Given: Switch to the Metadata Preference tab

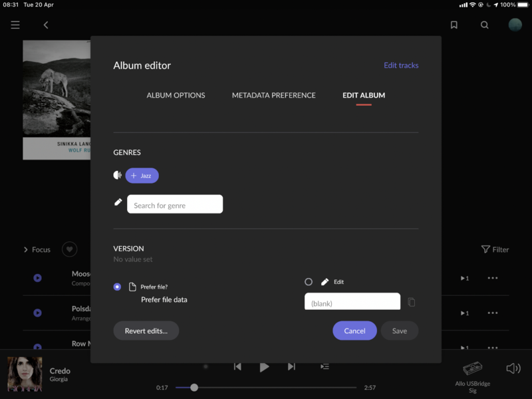Looking at the screenshot, I should (x=273, y=95).
